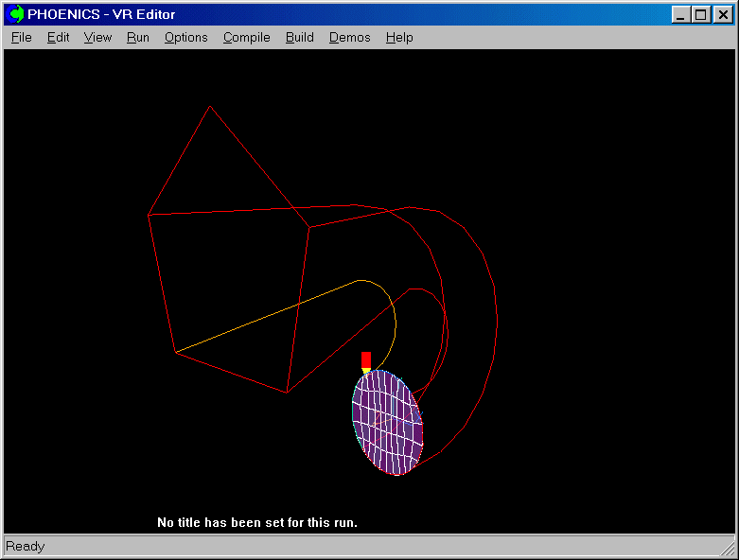Click the green PHOENICS title bar icon

coord(16,14)
